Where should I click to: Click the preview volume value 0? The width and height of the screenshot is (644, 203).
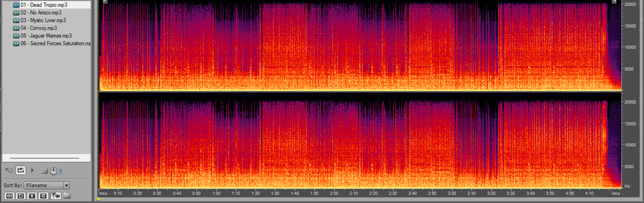tap(60, 171)
